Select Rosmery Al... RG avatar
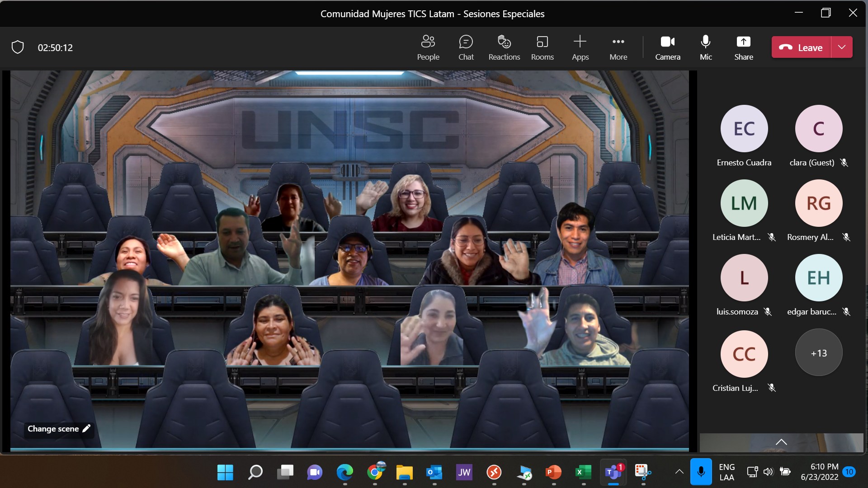Image resolution: width=868 pixels, height=488 pixels. (x=818, y=203)
